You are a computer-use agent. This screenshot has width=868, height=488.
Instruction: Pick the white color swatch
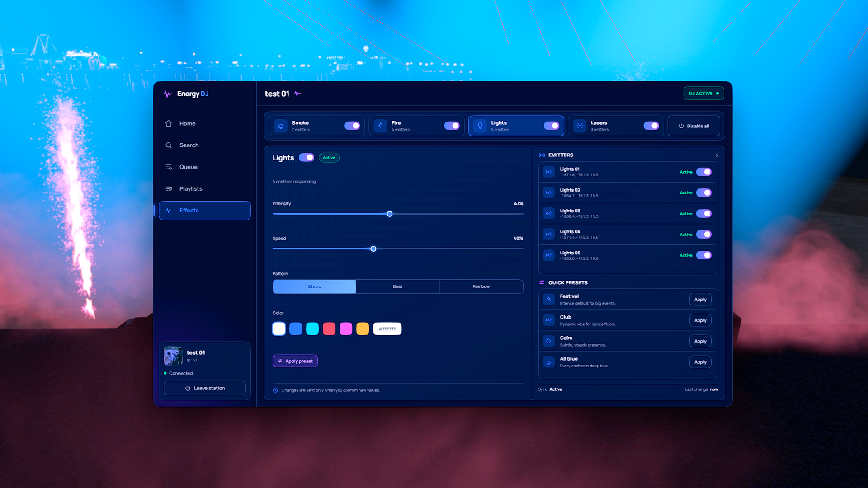click(279, 329)
